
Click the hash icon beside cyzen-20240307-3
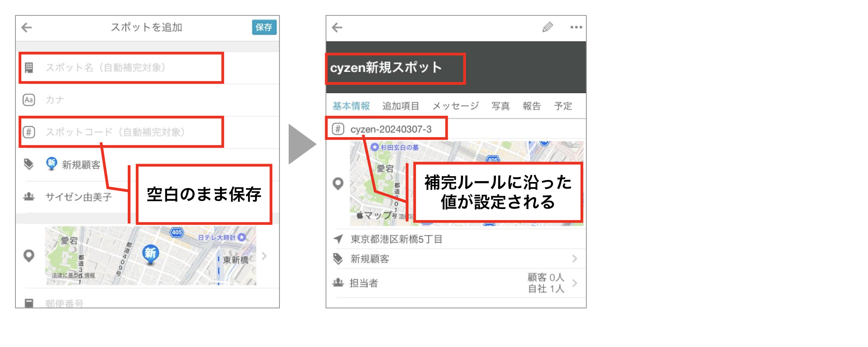338,129
